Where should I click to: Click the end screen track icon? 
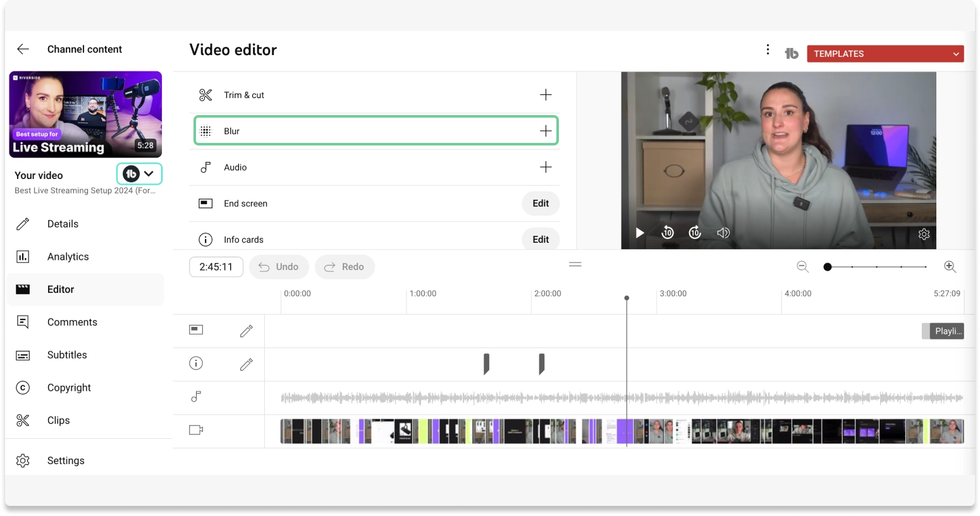click(x=196, y=329)
